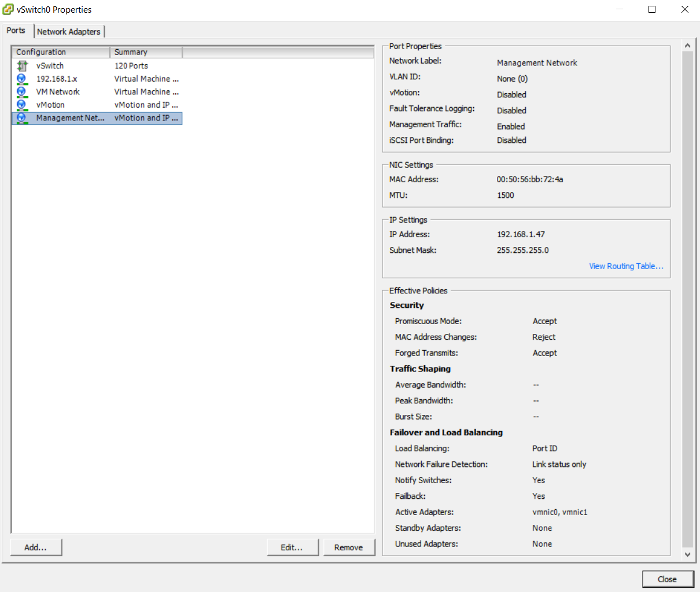Select the 192.168.1.x port group
Image resolution: width=700 pixels, height=592 pixels.
coord(57,79)
